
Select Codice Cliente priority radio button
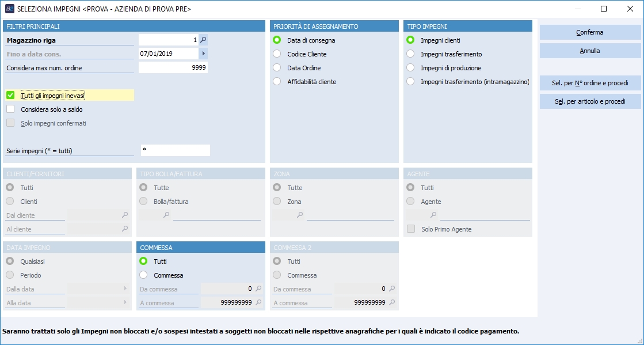click(x=277, y=54)
